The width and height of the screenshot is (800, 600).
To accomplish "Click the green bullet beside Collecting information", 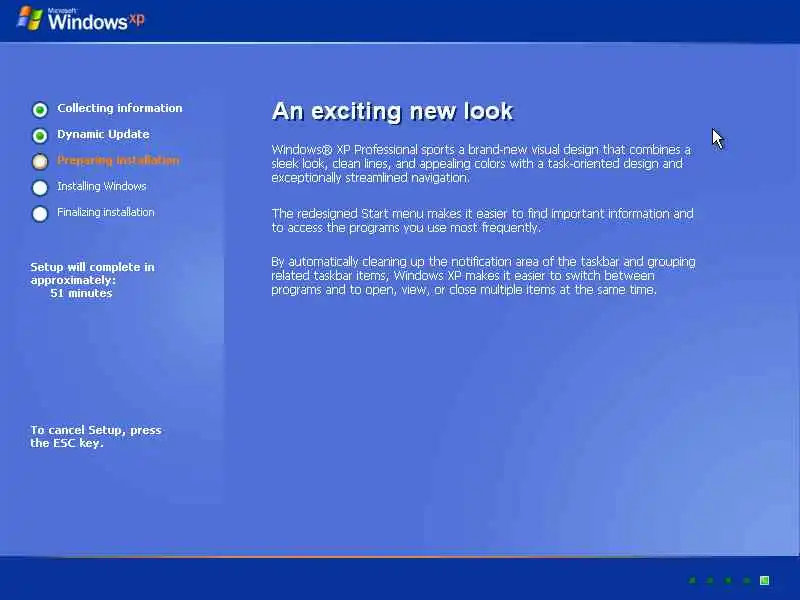I will [x=40, y=109].
